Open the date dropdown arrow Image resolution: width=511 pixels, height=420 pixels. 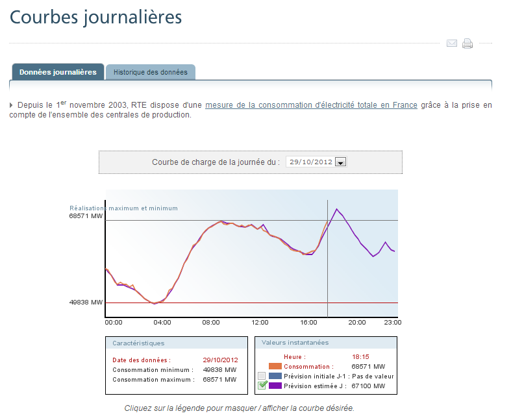coord(340,162)
